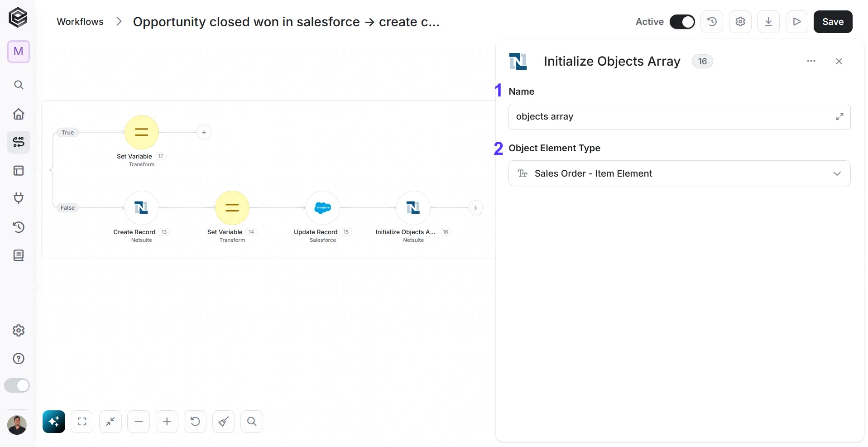Click the version history button in header
Screen dimensions: 868x447
(x=712, y=22)
